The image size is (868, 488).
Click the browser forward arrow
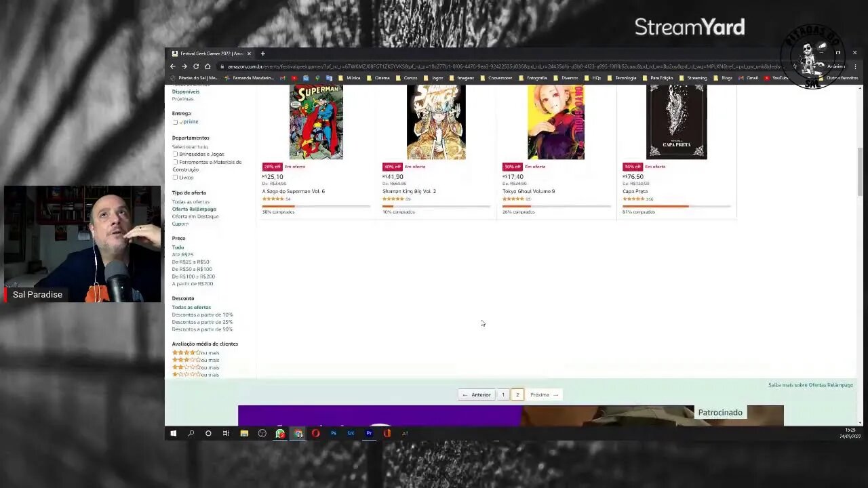click(184, 66)
